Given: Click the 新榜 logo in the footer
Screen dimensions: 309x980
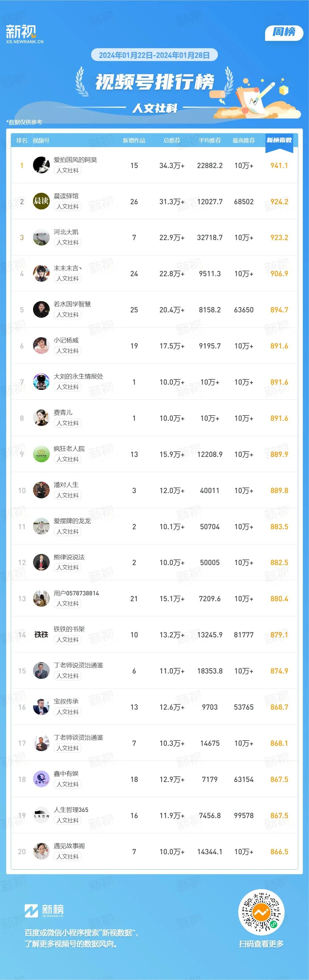Looking at the screenshot, I should (x=44, y=911).
